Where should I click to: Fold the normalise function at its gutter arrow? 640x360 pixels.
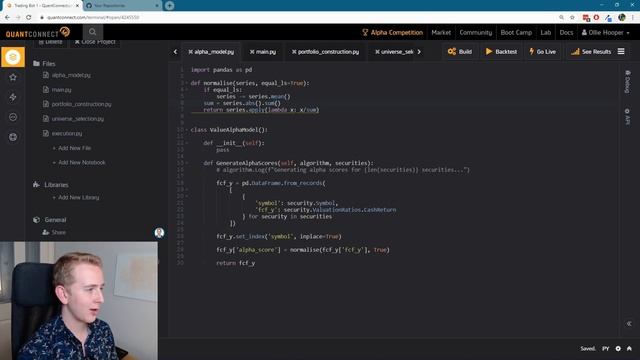click(x=187, y=83)
